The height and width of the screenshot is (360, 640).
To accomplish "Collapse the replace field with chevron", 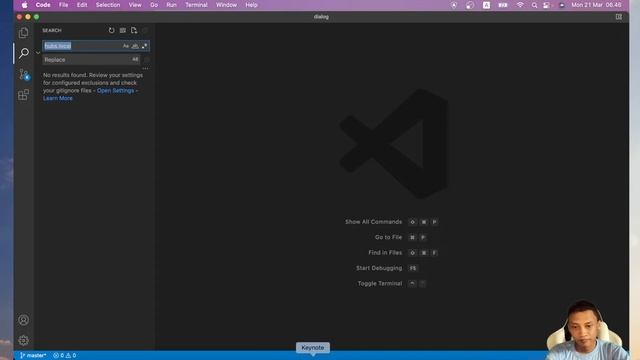I will (38, 53).
